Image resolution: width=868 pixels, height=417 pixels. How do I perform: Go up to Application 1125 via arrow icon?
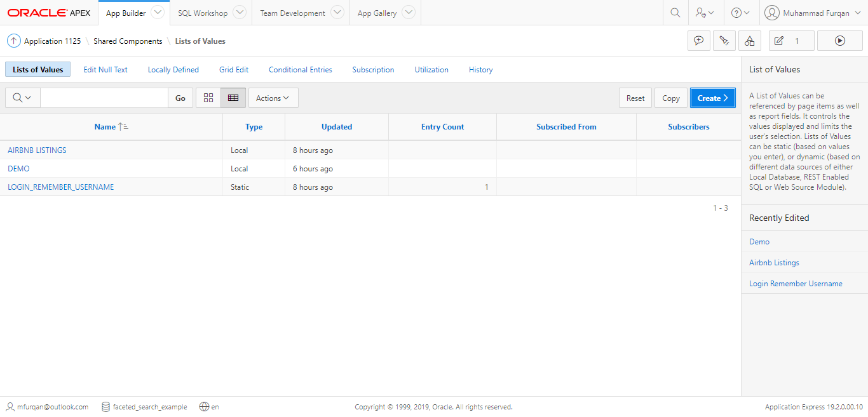(13, 40)
